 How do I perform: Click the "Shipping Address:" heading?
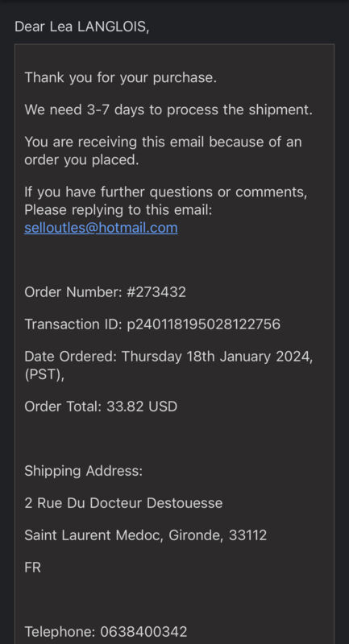coord(84,471)
